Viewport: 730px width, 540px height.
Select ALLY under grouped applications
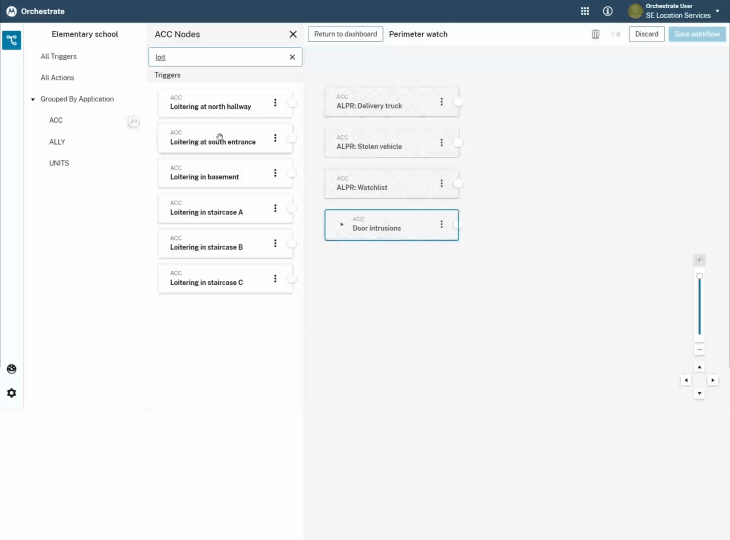tap(57, 142)
